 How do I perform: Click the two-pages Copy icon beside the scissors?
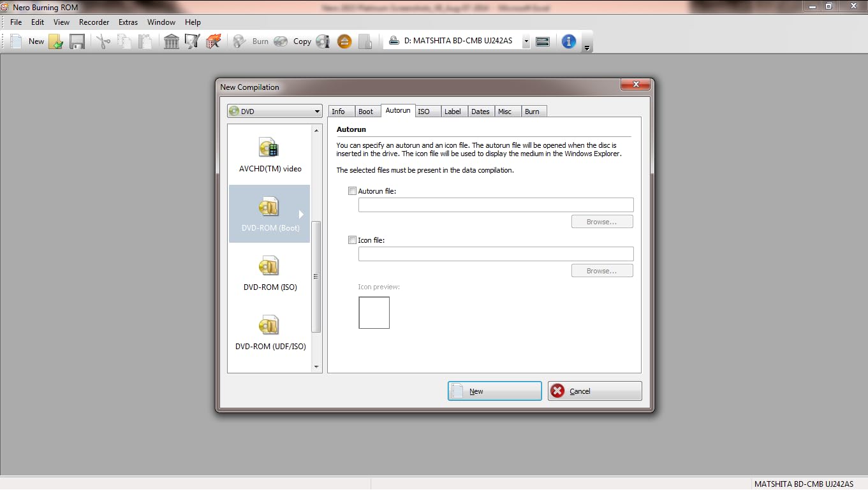124,41
